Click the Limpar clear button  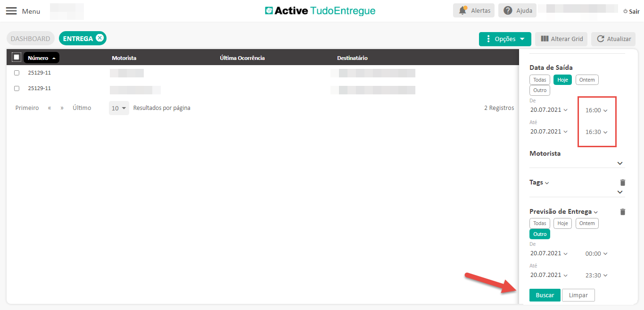click(x=578, y=295)
